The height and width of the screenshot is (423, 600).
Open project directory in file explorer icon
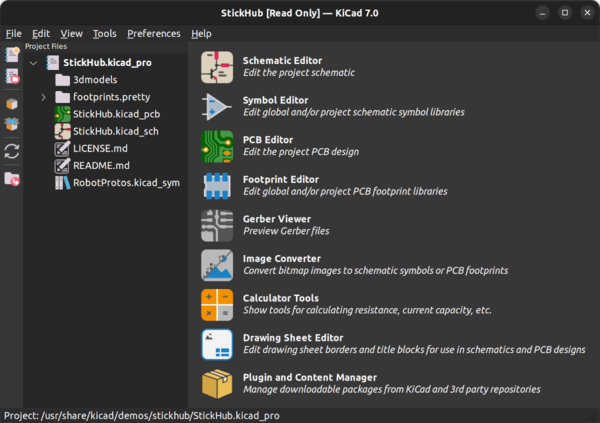coord(12,178)
